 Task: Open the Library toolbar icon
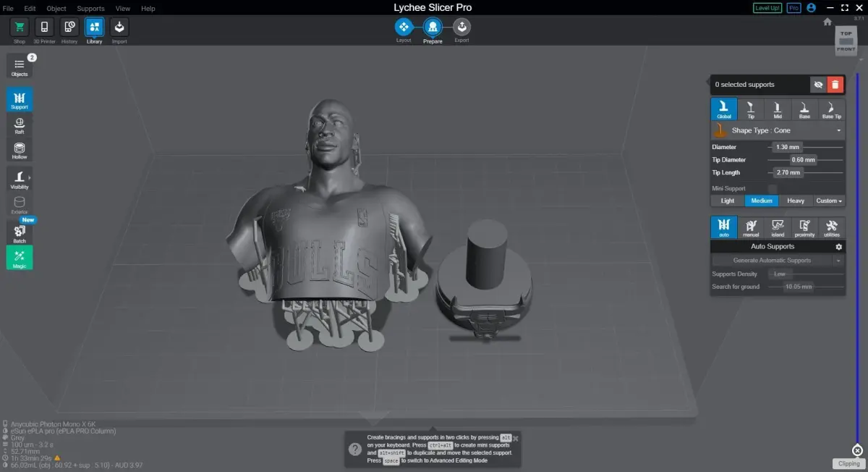coord(94,28)
